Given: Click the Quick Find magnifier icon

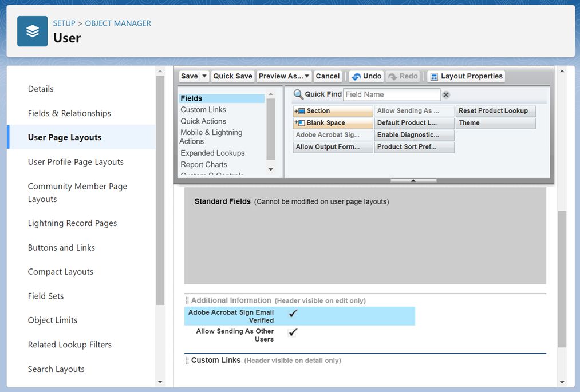Looking at the screenshot, I should click(298, 94).
